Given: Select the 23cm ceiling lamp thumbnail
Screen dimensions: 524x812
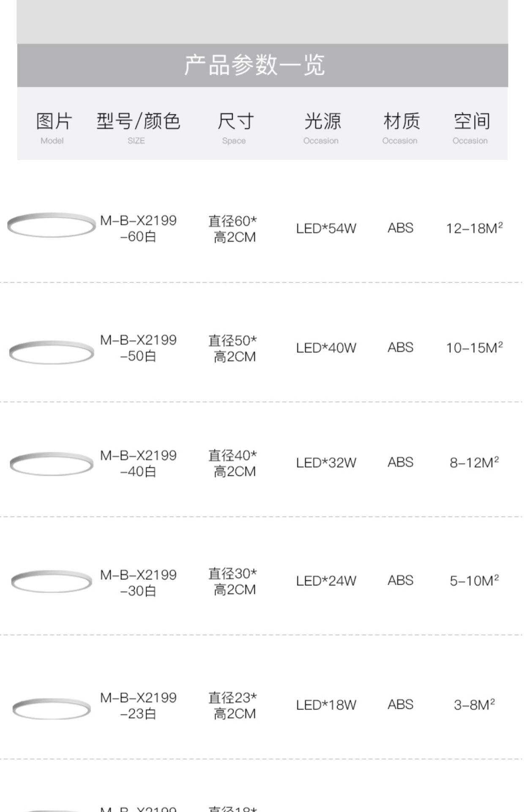Looking at the screenshot, I should pos(52,708).
